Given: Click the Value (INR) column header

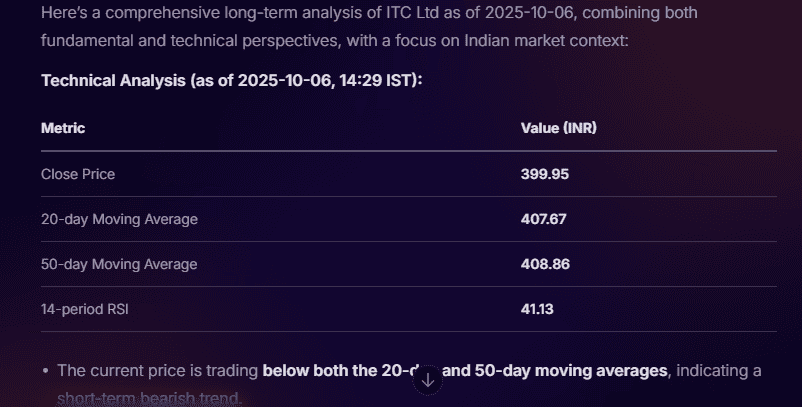Looking at the screenshot, I should coord(558,129).
